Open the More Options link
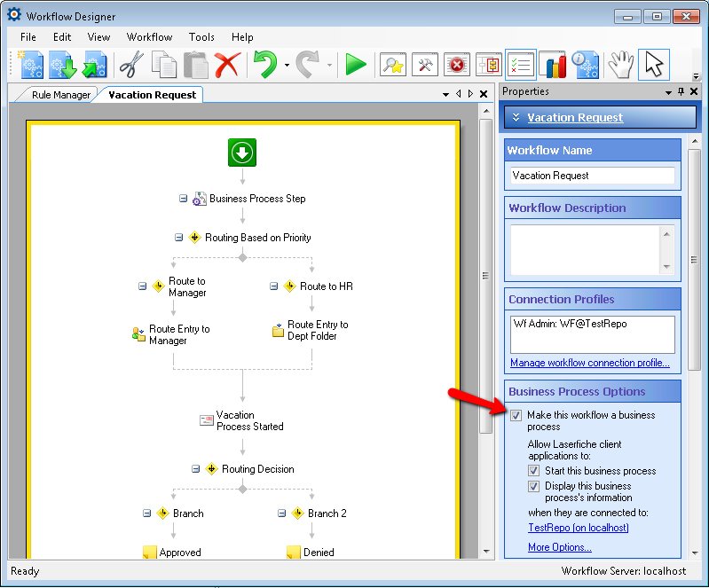Image resolution: width=709 pixels, height=588 pixels. click(x=559, y=547)
